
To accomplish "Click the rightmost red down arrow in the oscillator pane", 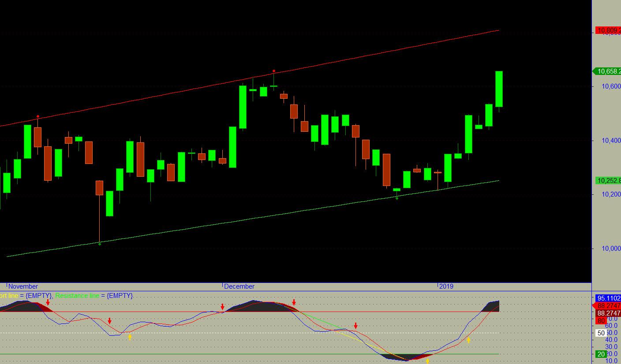I will coord(355,326).
